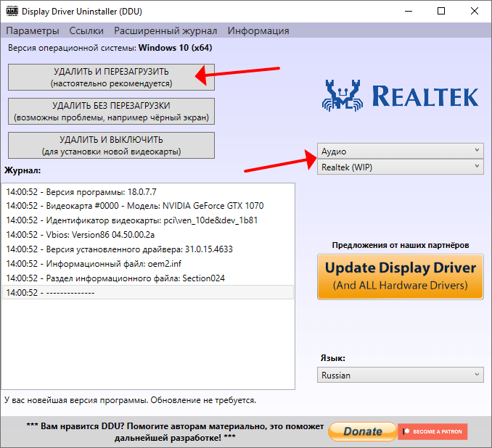Click the DDU app icon in title bar

coord(12,12)
